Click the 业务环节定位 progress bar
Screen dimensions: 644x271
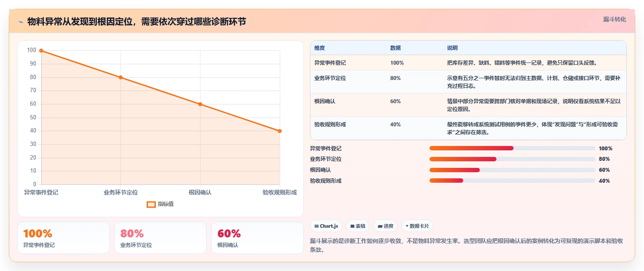pos(512,159)
